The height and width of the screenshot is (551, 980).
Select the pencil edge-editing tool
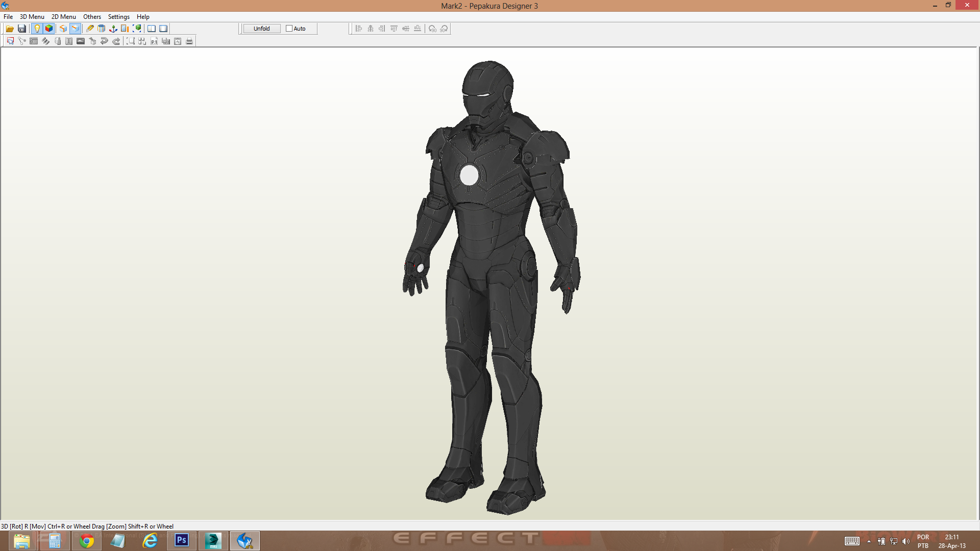point(90,29)
